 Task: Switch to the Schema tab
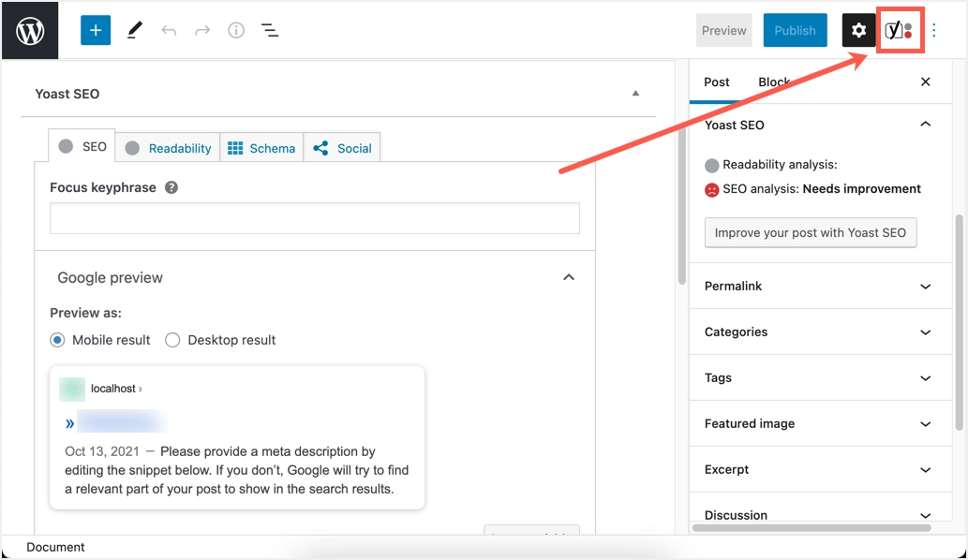(261, 148)
